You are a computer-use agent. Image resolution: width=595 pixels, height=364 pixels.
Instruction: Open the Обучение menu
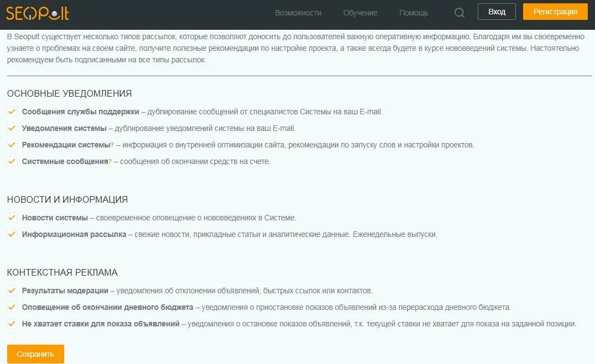(x=360, y=13)
